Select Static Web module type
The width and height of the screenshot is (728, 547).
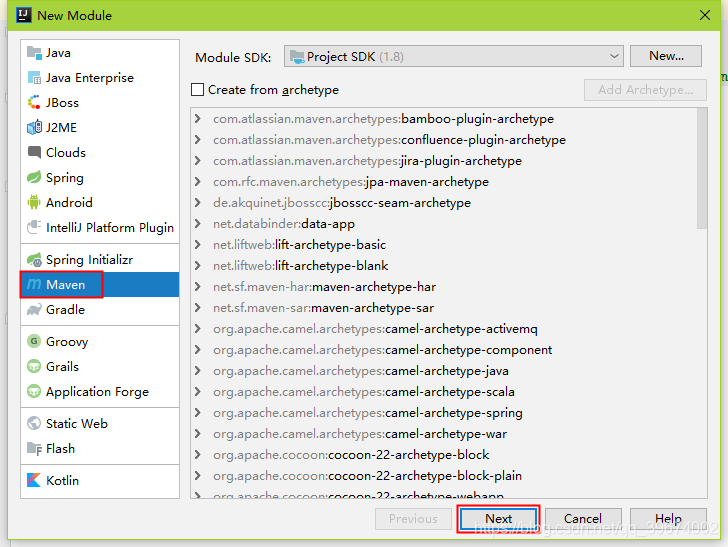(x=100, y=423)
